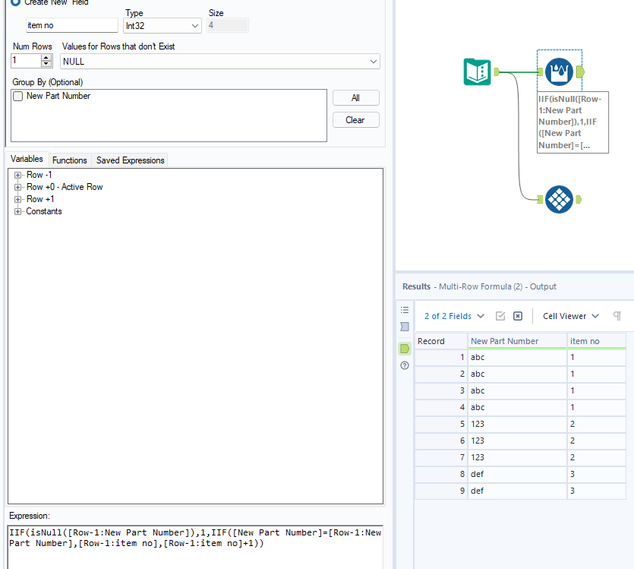Expand the Row +1 tree node
The image size is (634, 569).
point(17,199)
